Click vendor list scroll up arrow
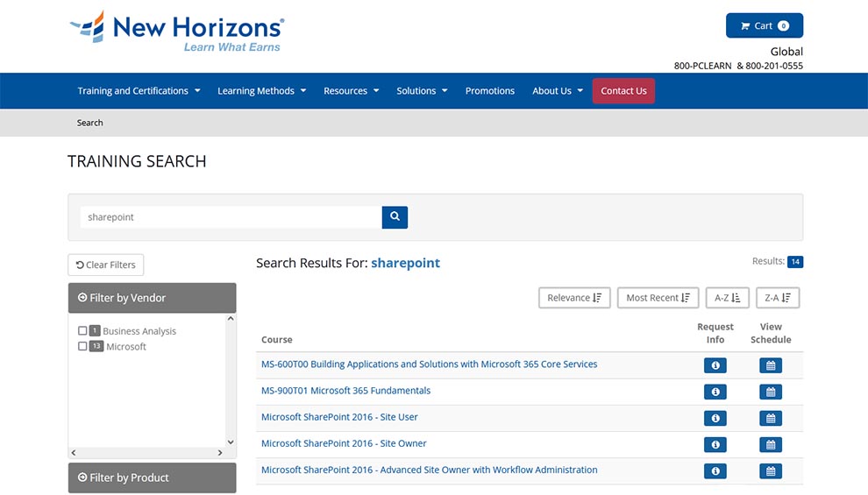Viewport: 868px width, 495px height. pyautogui.click(x=231, y=319)
